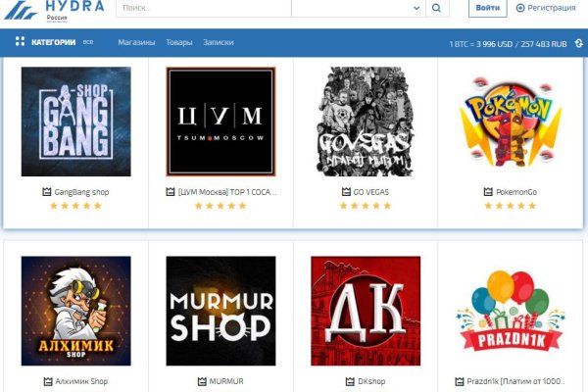Click the currency refresh icon beside RUB rate
588x392 pixels.
coord(578,43)
